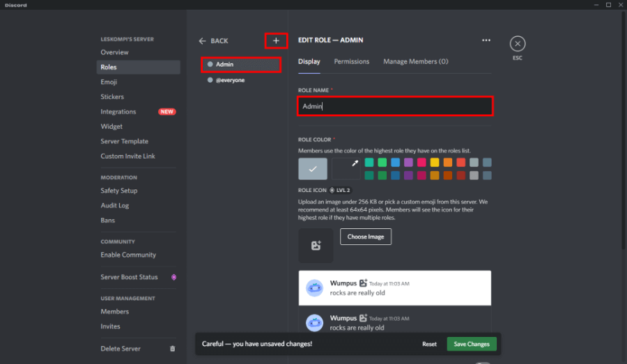The height and width of the screenshot is (364, 627).
Task: Open the Audit Log
Action: 138,205
